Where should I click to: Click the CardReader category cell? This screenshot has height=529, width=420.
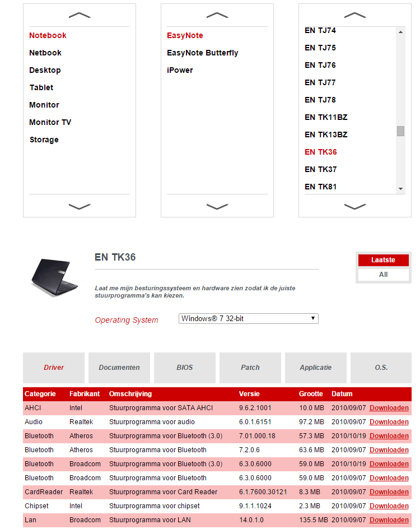pos(44,492)
